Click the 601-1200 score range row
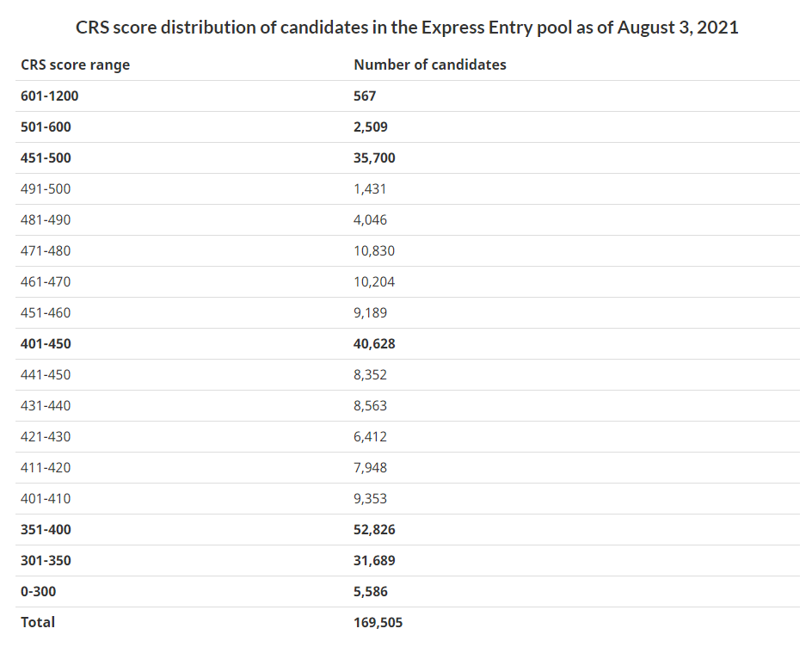The width and height of the screenshot is (812, 647). pyautogui.click(x=49, y=96)
